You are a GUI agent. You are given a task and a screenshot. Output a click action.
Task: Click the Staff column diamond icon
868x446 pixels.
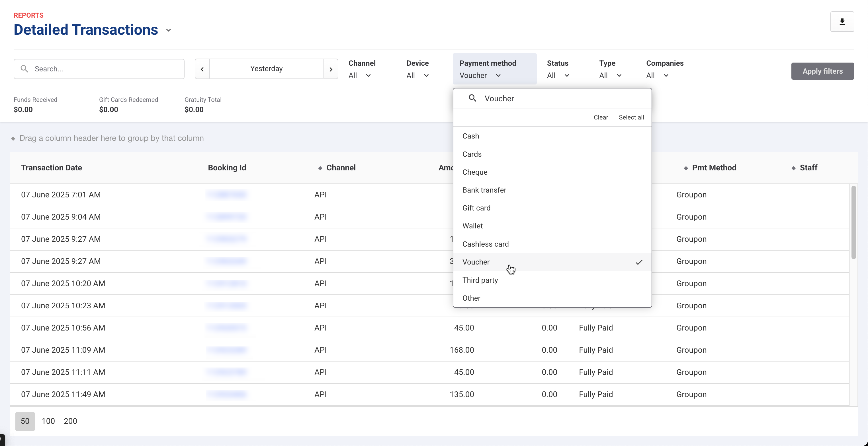point(794,168)
